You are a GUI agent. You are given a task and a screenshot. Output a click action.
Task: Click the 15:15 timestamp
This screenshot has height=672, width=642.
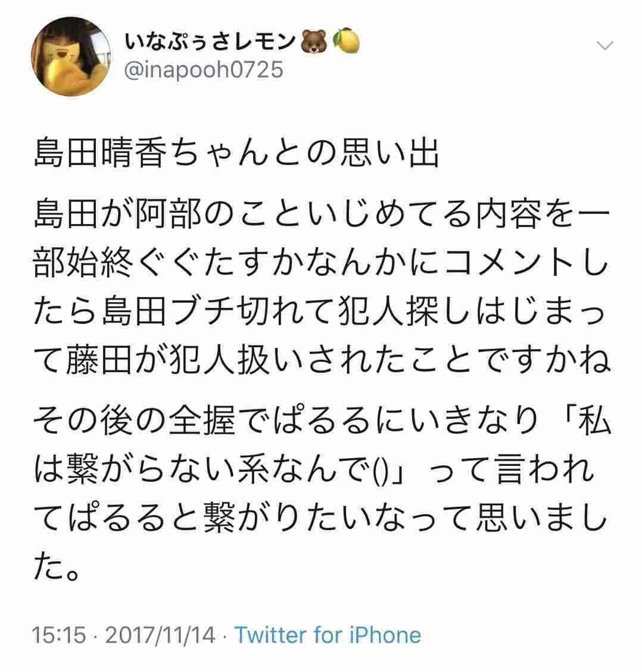[x=59, y=635]
